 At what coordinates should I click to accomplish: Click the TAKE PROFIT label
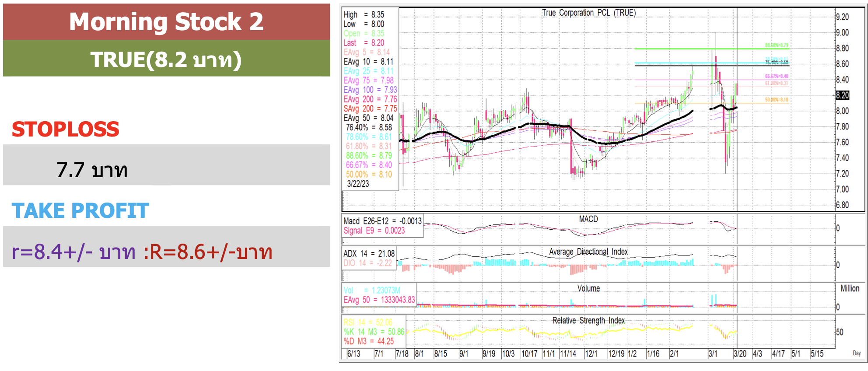[x=80, y=210]
